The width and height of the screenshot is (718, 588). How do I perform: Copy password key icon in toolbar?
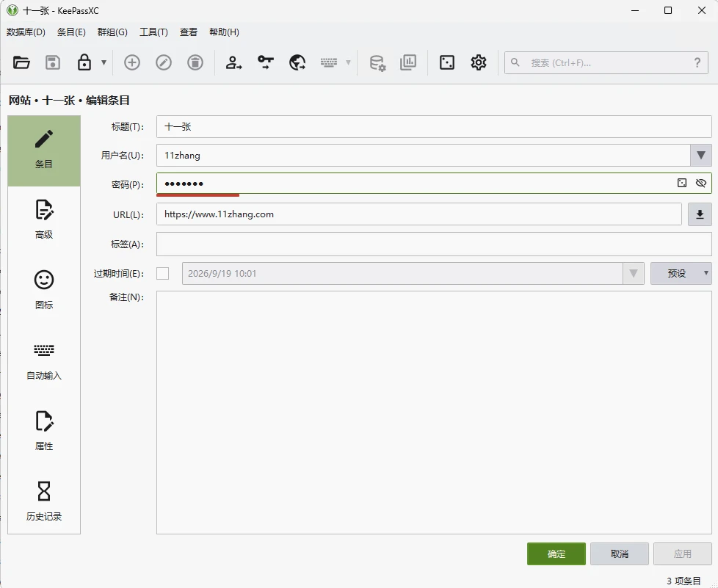(266, 62)
